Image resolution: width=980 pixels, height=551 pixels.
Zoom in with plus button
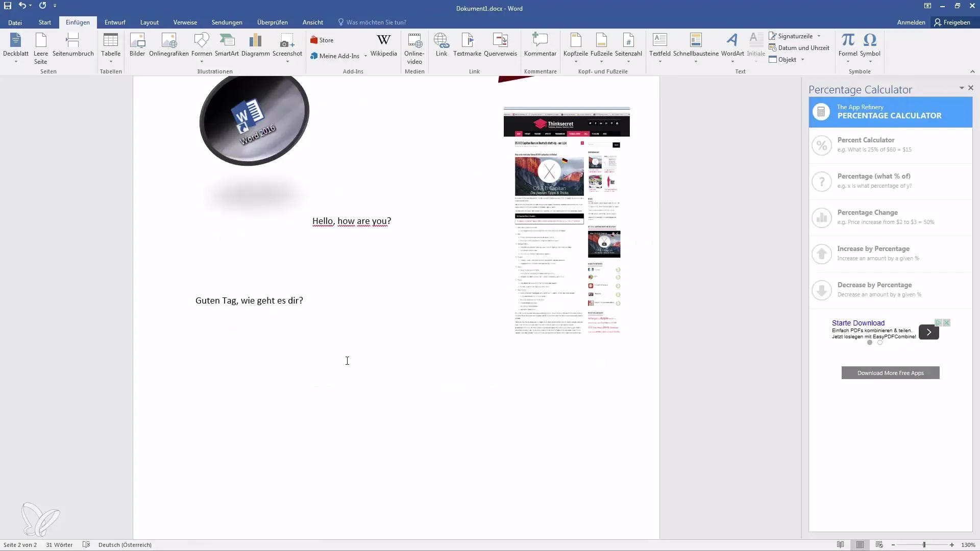952,545
